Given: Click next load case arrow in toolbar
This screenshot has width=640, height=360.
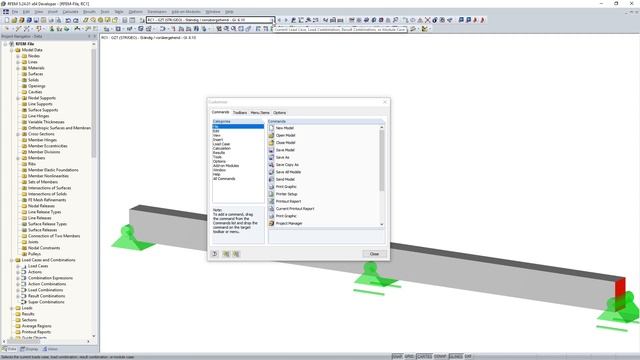Looking at the screenshot, I should point(286,20).
